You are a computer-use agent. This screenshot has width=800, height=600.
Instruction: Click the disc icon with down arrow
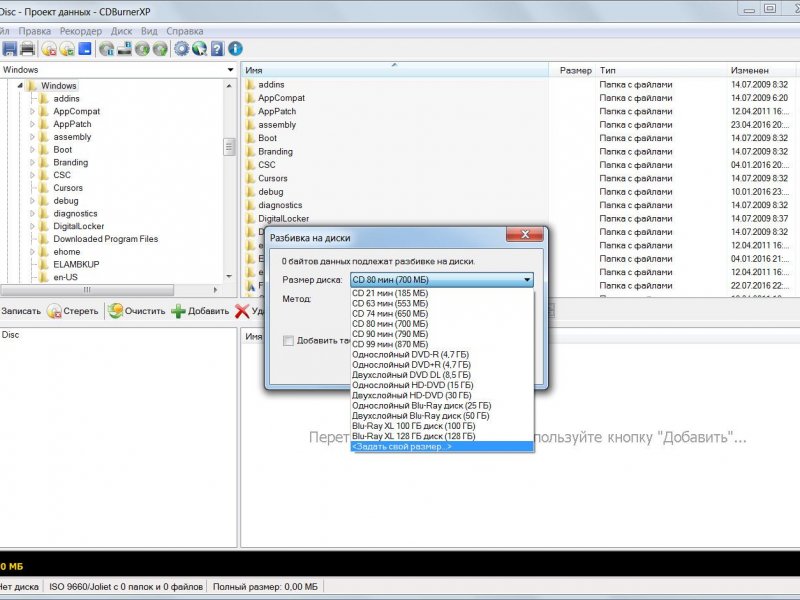[x=142, y=49]
